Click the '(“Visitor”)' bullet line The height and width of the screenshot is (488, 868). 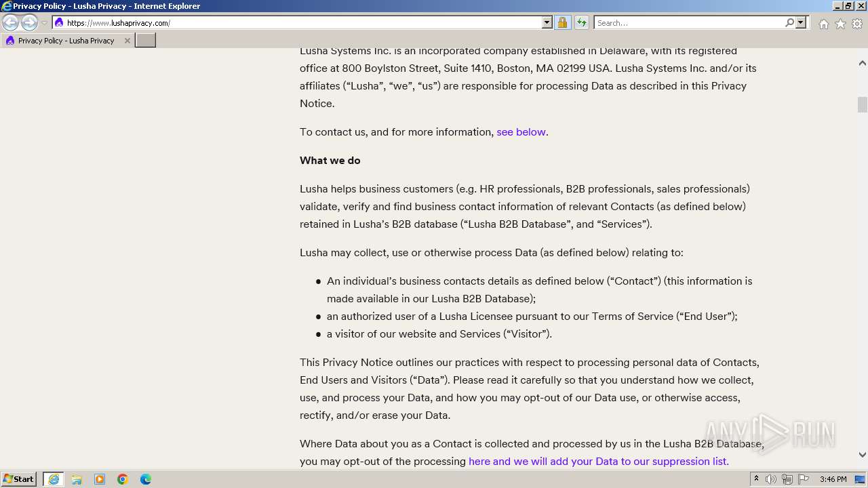pos(439,334)
